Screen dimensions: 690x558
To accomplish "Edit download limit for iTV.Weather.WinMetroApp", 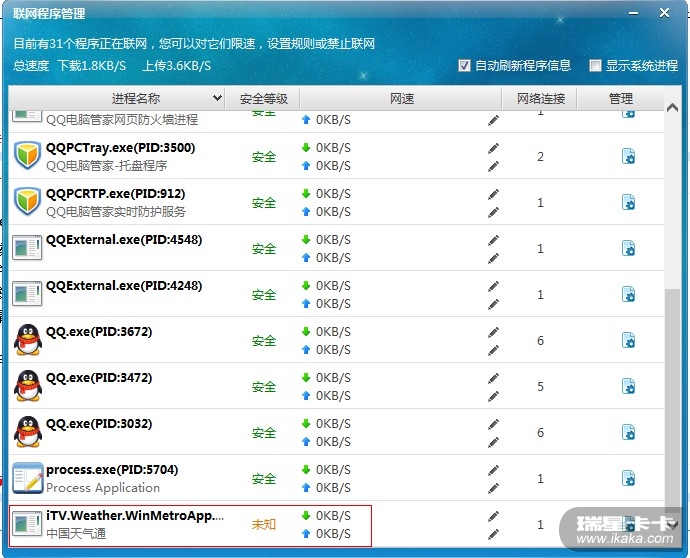I will 493,516.
